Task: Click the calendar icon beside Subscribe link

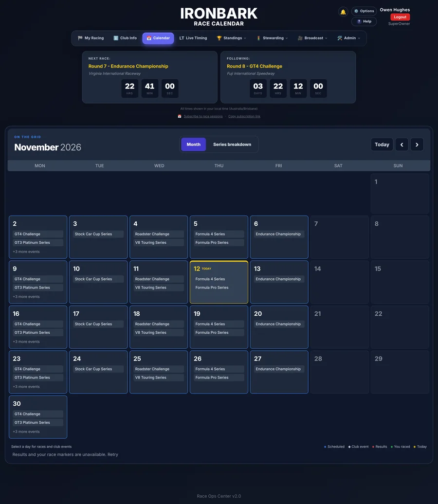Action: tap(180, 116)
